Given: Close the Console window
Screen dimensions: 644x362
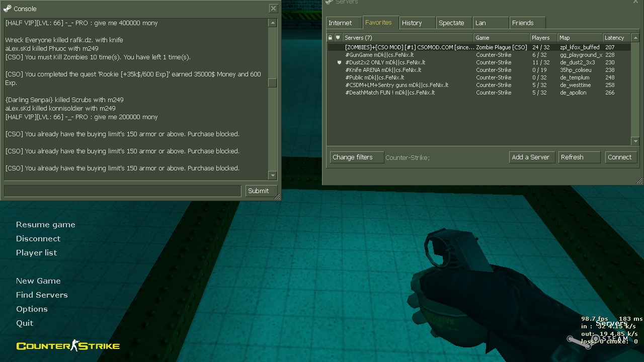Looking at the screenshot, I should (273, 9).
